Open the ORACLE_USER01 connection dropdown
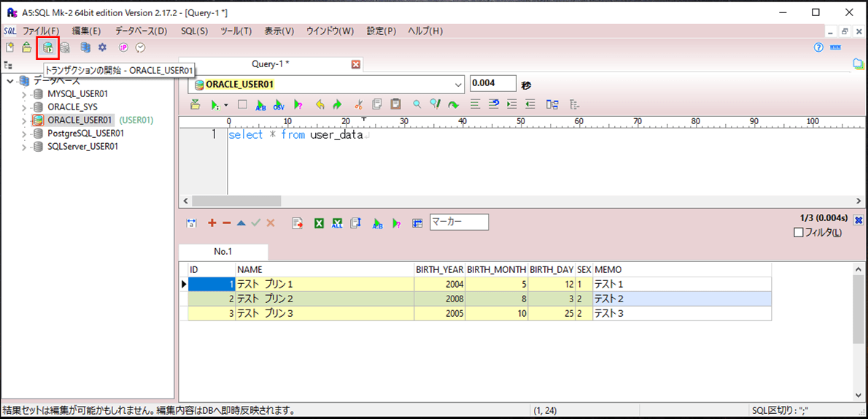Screen dimensions: 868x419 click(458, 84)
